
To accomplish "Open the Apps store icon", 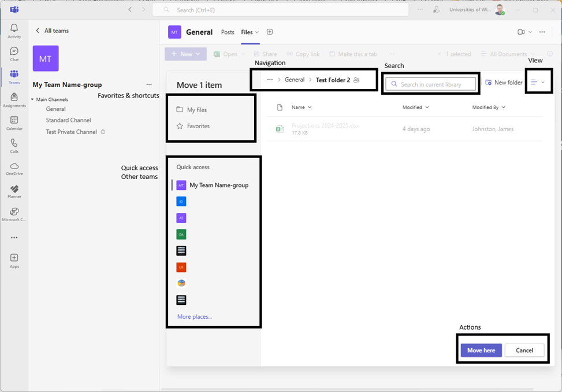I will point(14,260).
